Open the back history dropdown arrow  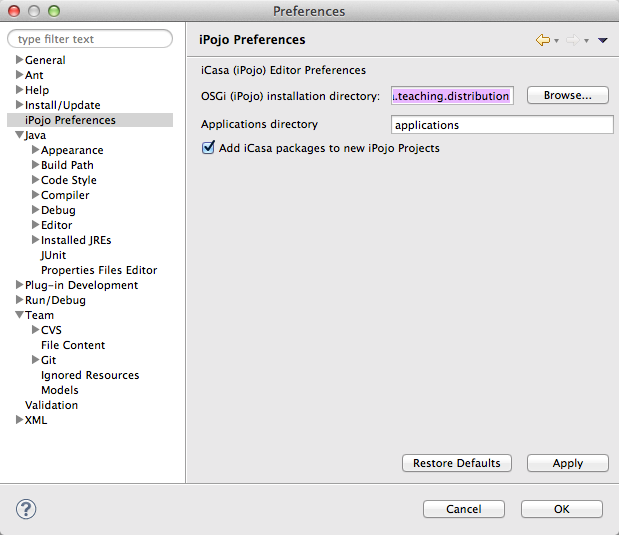coord(556,41)
